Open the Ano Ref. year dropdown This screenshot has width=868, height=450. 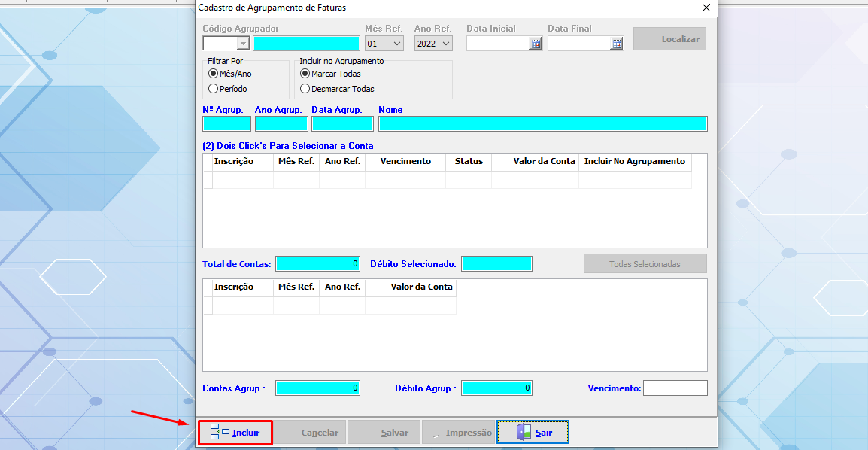(446, 44)
